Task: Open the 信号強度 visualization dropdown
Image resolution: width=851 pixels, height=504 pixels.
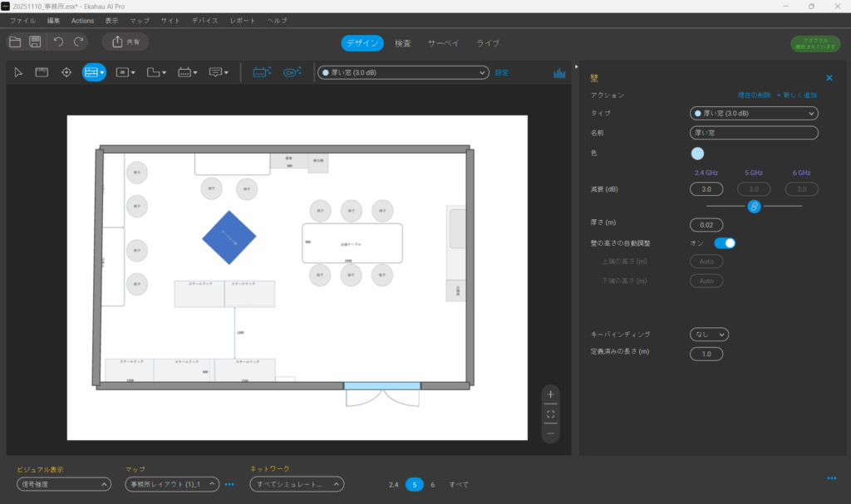Action: point(63,484)
